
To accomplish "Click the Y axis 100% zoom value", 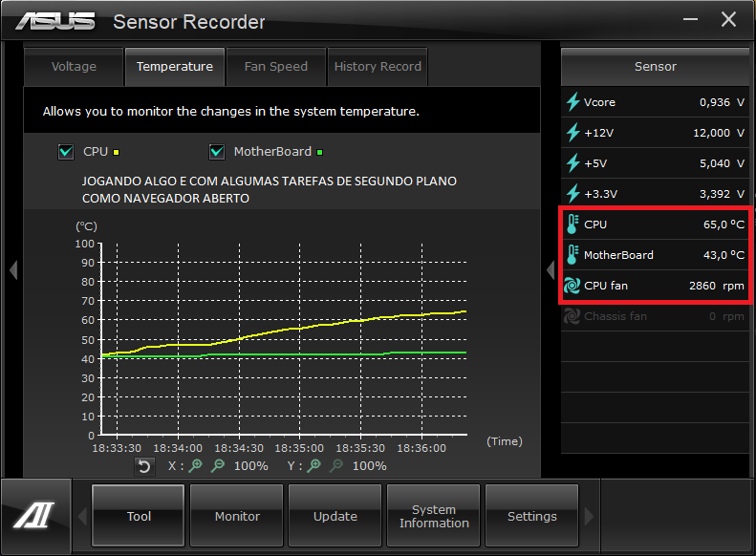I will coord(369,466).
